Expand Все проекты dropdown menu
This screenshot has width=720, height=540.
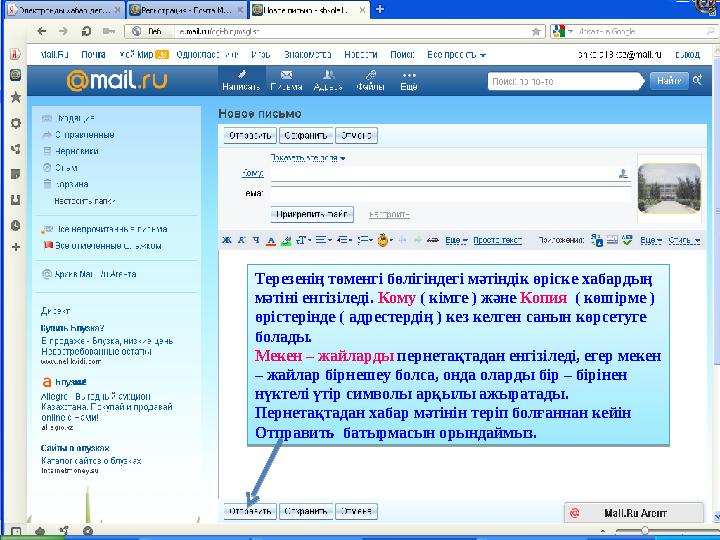(456, 55)
